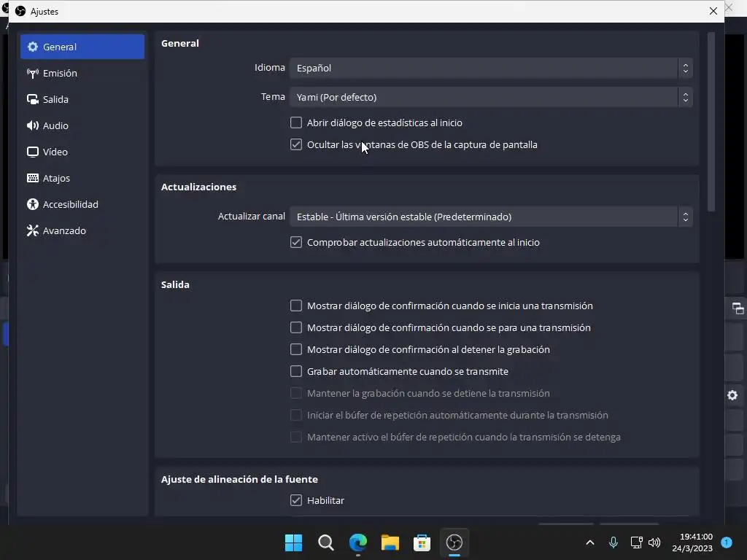The width and height of the screenshot is (747, 560).
Task: Enable confirmation dialog when starting a transmission
Action: click(296, 306)
